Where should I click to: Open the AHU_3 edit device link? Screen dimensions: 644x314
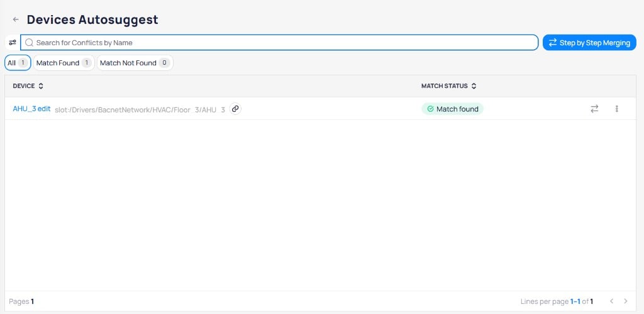click(31, 109)
